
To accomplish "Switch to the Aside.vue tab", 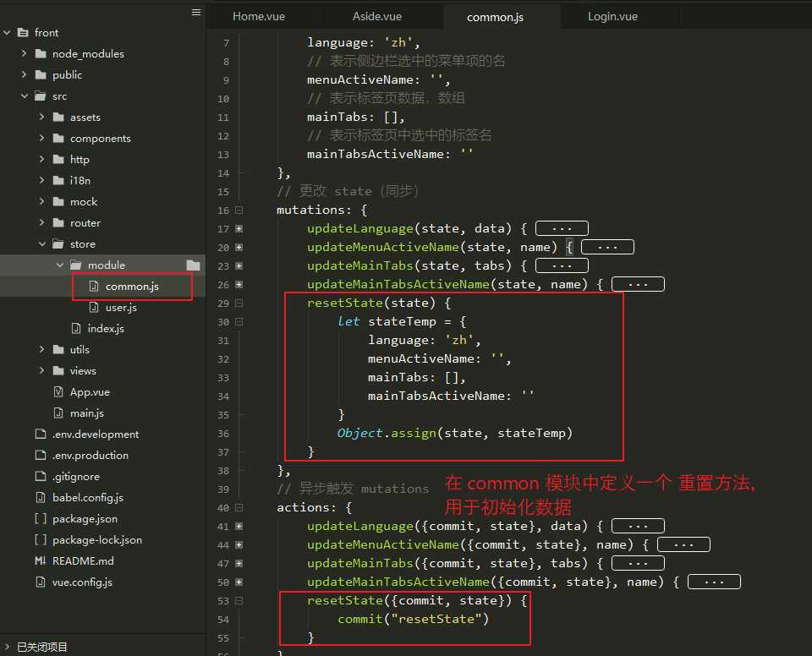I will (377, 17).
